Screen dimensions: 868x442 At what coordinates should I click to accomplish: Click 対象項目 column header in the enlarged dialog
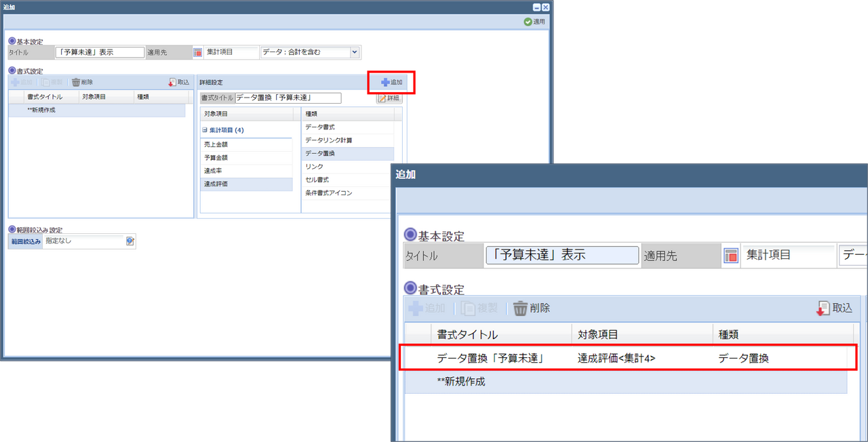coord(642,334)
